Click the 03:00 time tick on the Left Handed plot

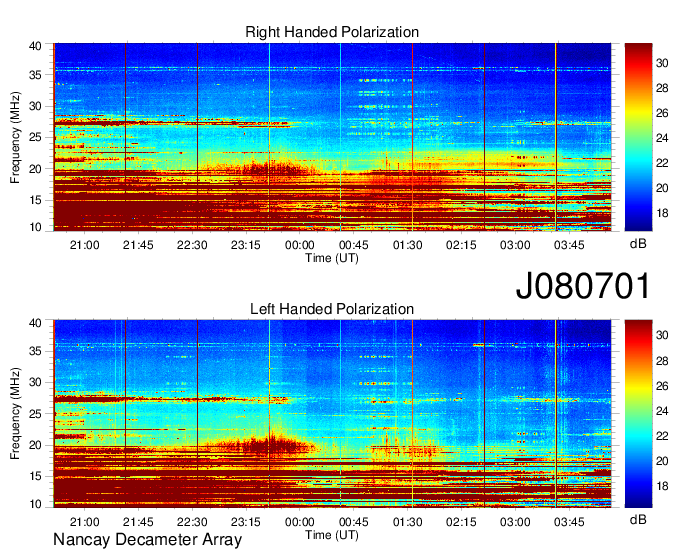click(515, 522)
